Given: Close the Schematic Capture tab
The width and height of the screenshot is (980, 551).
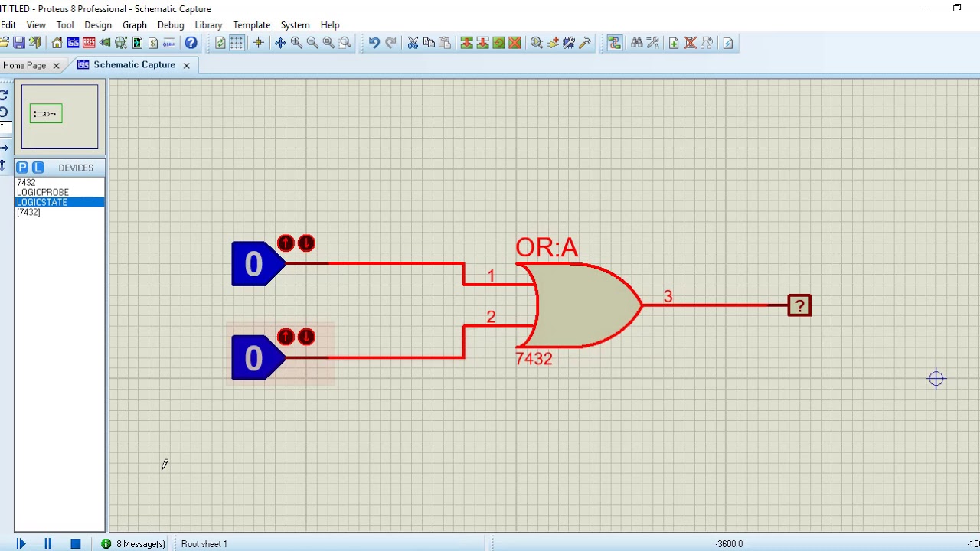Looking at the screenshot, I should (x=186, y=65).
